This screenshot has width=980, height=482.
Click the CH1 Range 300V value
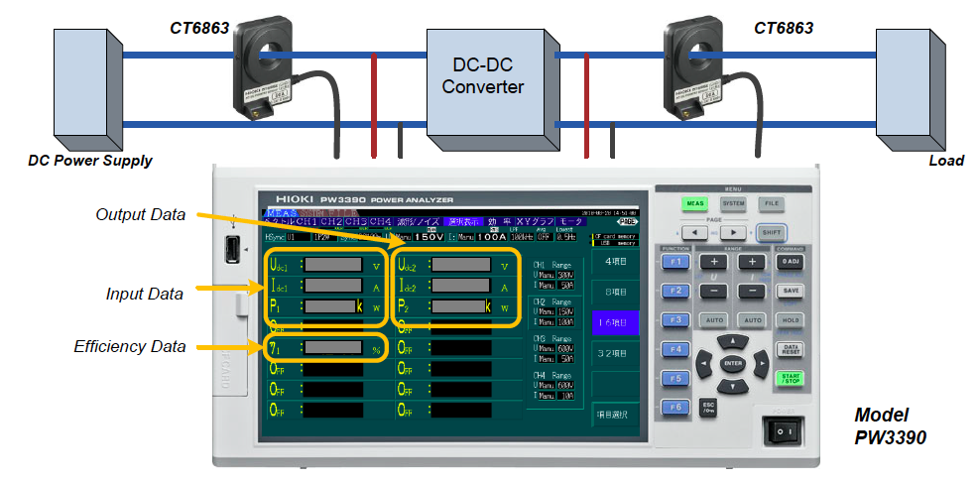(x=567, y=275)
